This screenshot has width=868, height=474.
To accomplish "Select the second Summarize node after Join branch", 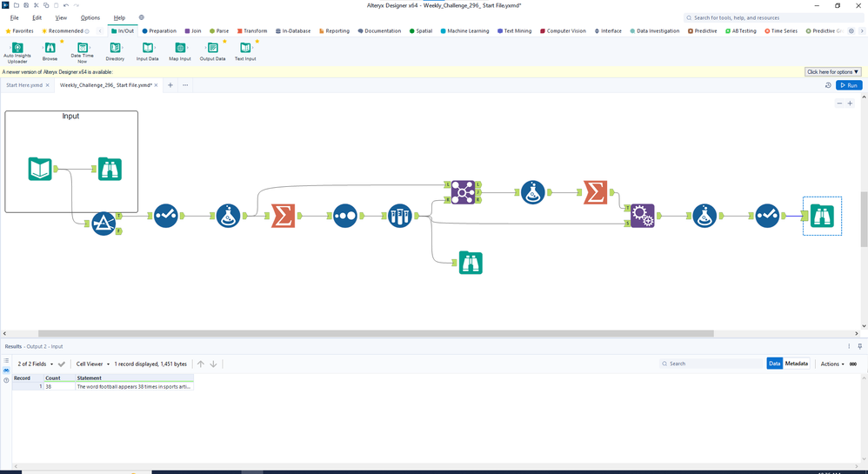I will 595,192.
